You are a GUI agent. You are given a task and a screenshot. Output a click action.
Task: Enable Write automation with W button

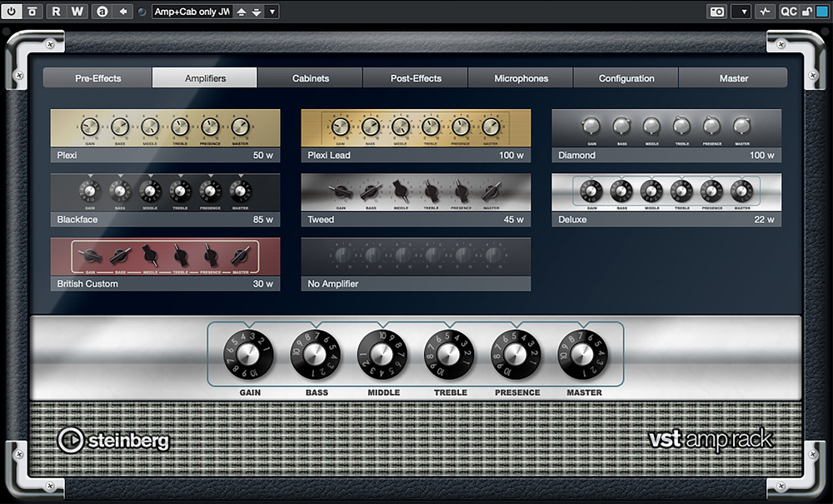pos(77,12)
